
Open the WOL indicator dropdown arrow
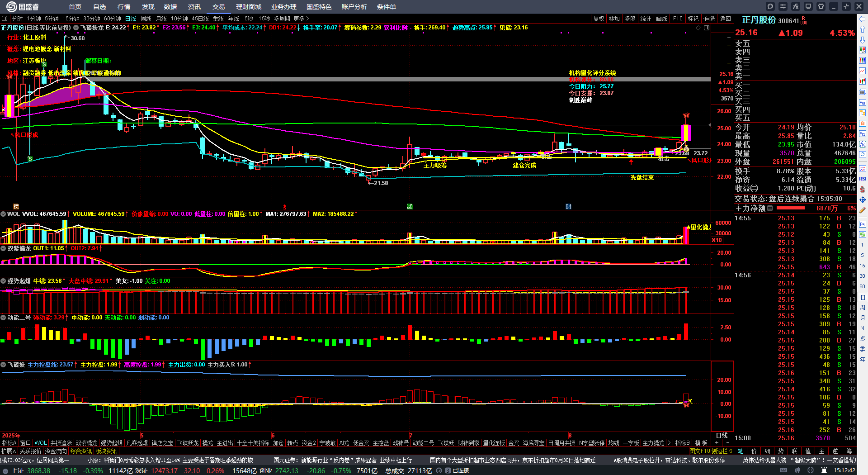pos(3,214)
